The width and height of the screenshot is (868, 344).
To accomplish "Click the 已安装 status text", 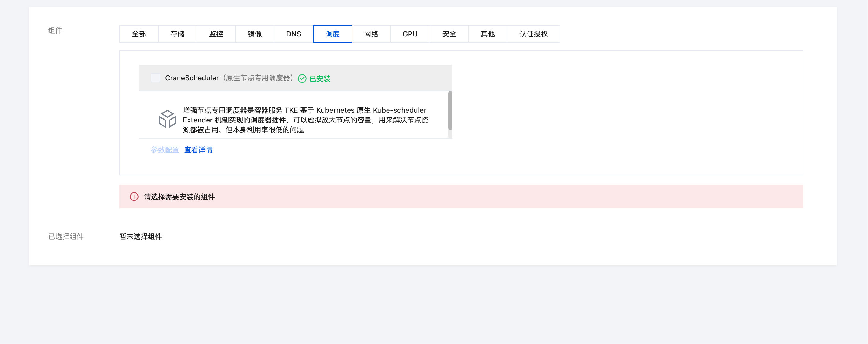I will click(320, 79).
